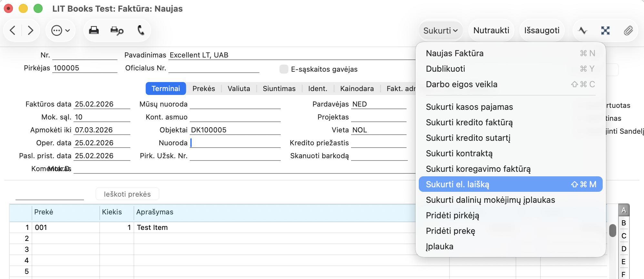The image size is (644, 279).
Task: Click the expand arrows icon in toolbar
Action: click(605, 31)
